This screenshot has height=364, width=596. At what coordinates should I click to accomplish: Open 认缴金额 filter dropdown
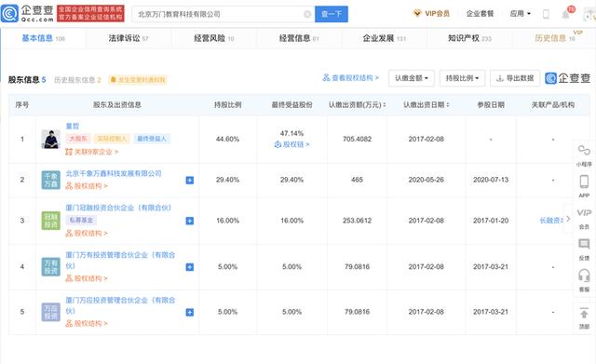[412, 78]
